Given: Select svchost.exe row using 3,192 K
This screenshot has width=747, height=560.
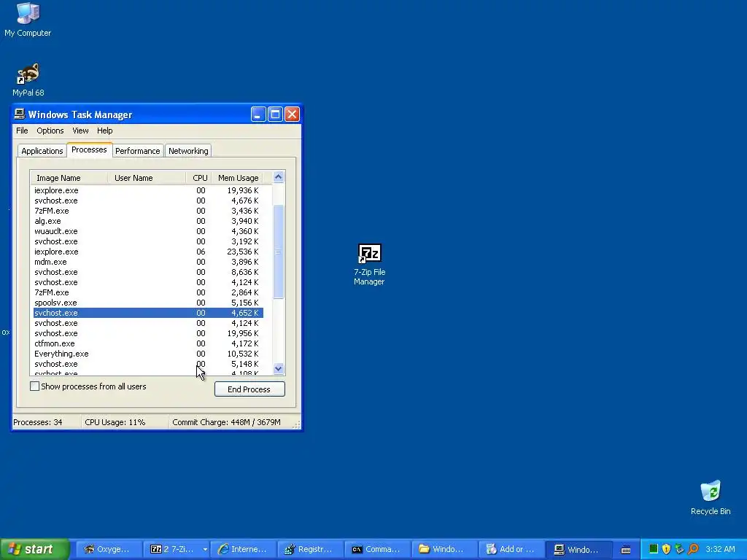Looking at the screenshot, I should [x=148, y=241].
